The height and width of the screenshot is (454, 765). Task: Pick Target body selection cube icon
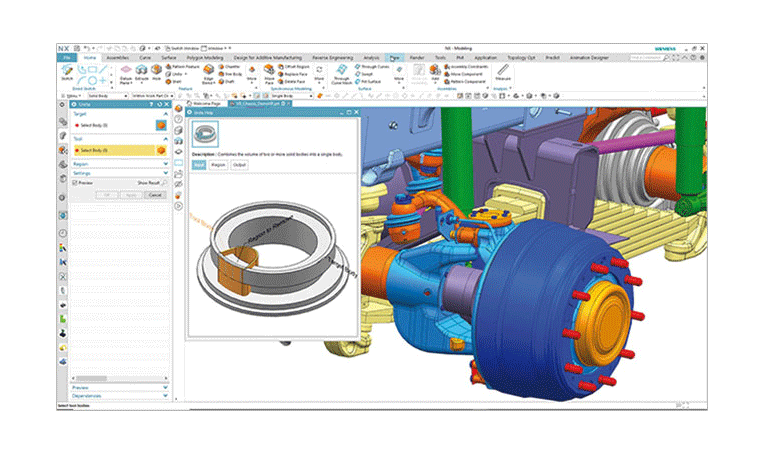(x=161, y=125)
